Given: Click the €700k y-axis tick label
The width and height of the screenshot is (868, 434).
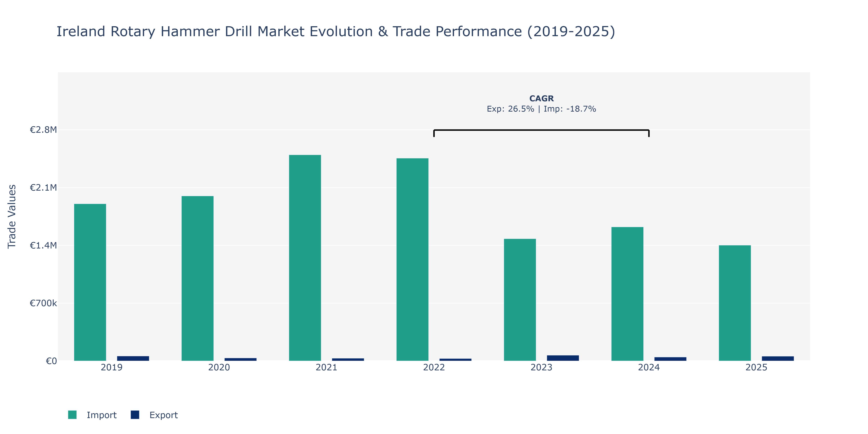Looking at the screenshot, I should tap(43, 303).
